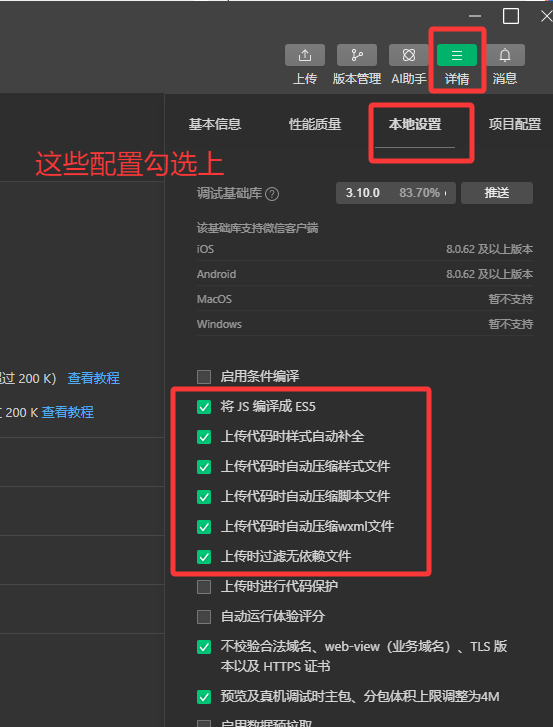Open 调试基础库 version dropdown 3.10.0
This screenshot has height=727, width=553.
[396, 193]
